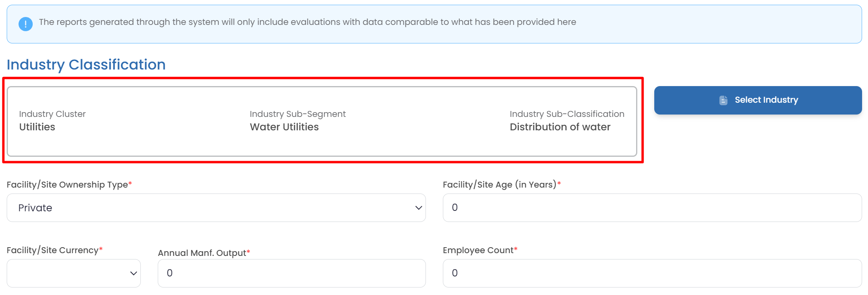868x295 pixels.
Task: Click into the Annual Manf. Output field
Action: click(291, 273)
